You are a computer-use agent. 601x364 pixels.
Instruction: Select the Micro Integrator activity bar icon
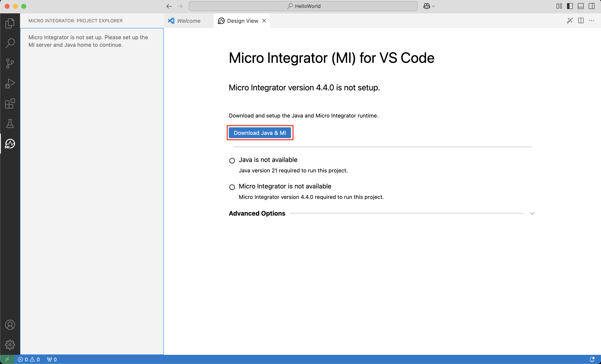(x=10, y=144)
